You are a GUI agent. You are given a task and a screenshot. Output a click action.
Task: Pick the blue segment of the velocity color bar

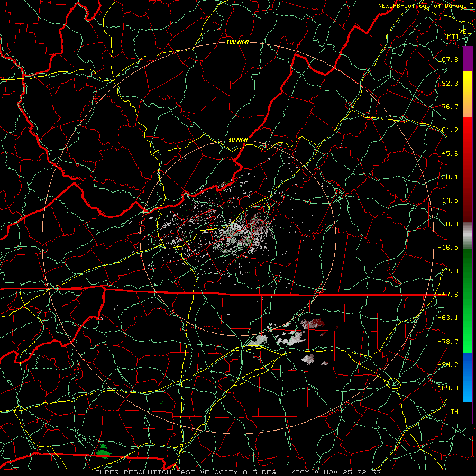[467, 377]
